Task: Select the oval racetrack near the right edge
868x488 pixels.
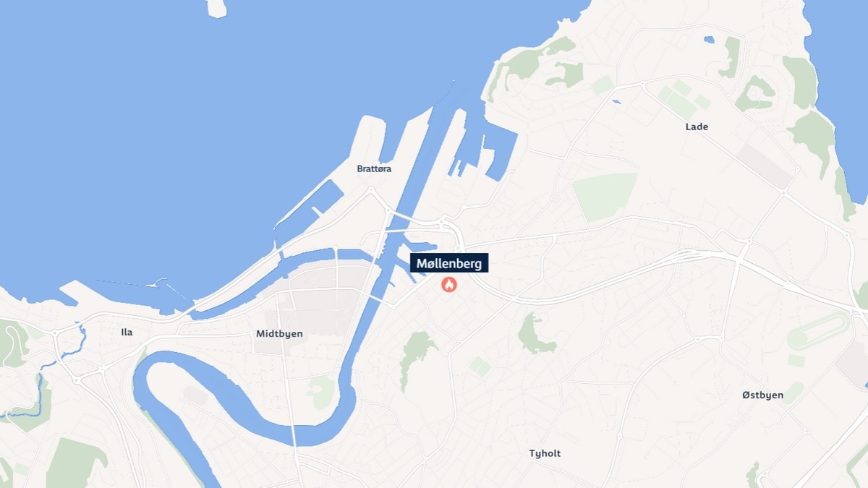Action: (x=817, y=331)
